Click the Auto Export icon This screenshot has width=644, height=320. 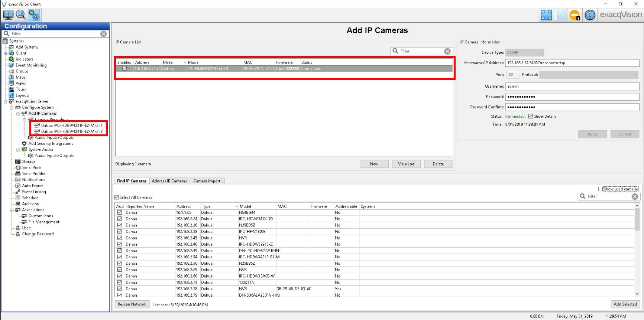pos(18,186)
